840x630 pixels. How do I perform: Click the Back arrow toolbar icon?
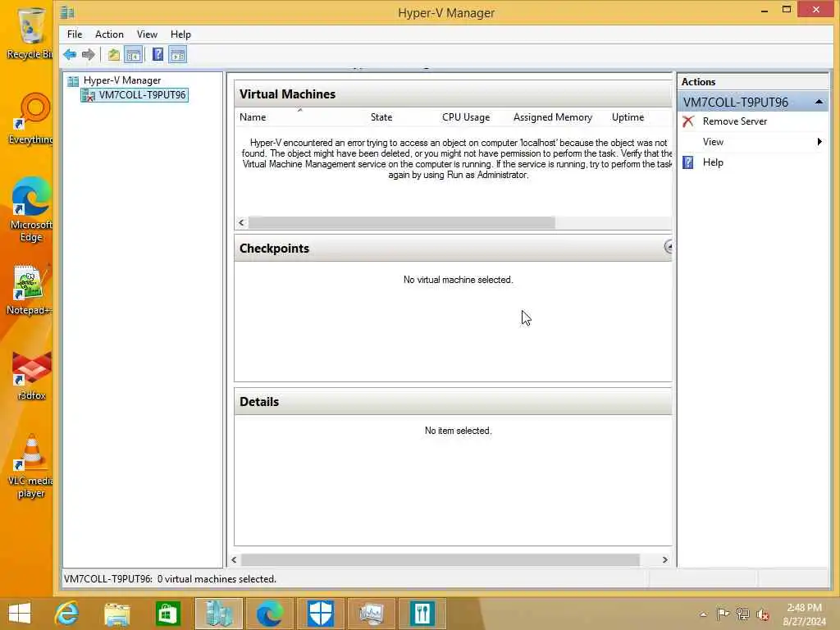click(70, 55)
